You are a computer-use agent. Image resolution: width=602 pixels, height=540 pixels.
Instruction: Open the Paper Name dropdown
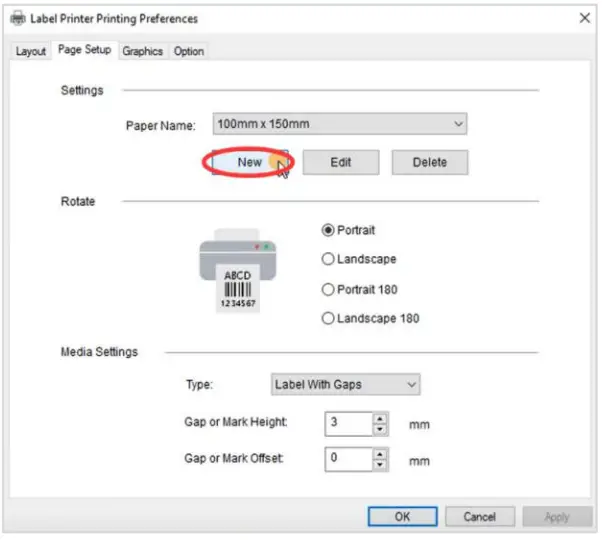coord(340,124)
